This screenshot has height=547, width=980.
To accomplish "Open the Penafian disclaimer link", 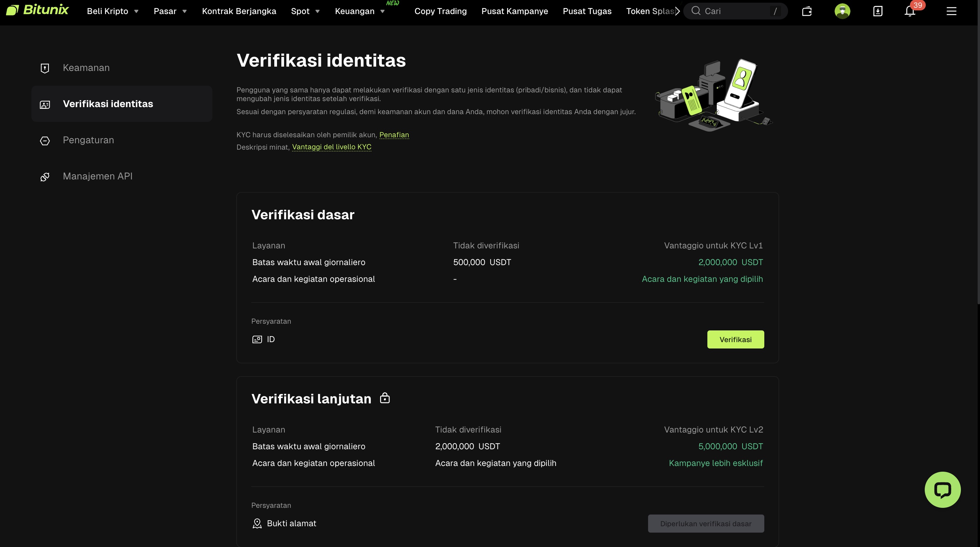I will point(394,135).
